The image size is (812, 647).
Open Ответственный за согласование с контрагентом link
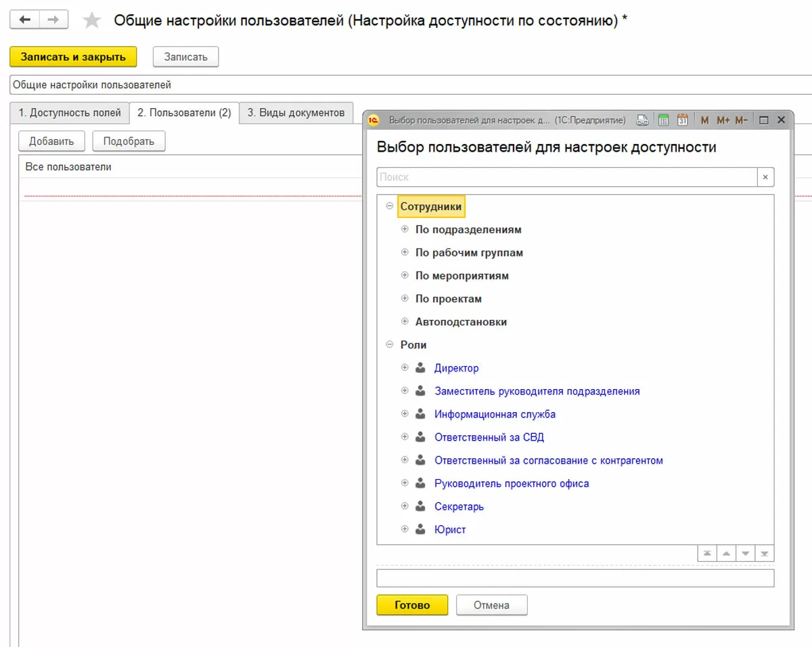point(548,460)
